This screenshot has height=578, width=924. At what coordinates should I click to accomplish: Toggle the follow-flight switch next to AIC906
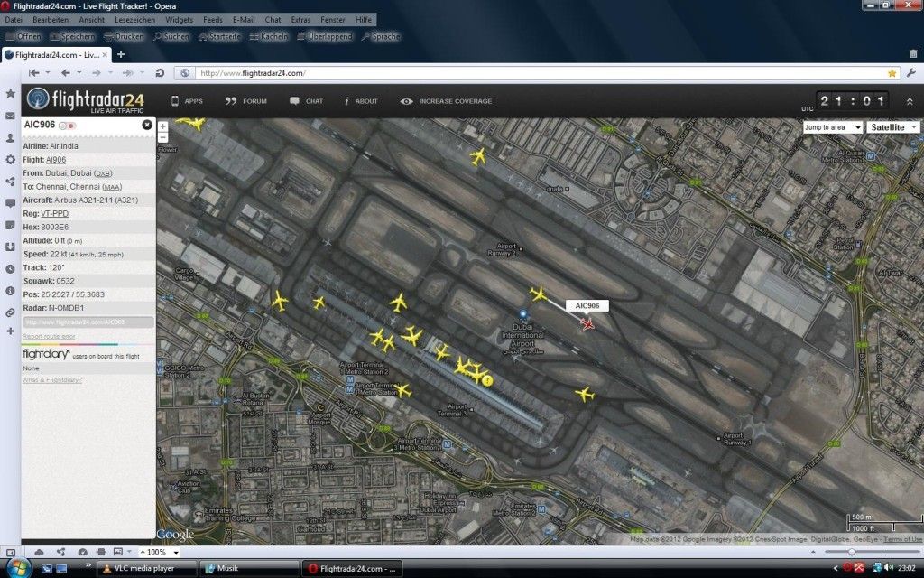(67, 126)
